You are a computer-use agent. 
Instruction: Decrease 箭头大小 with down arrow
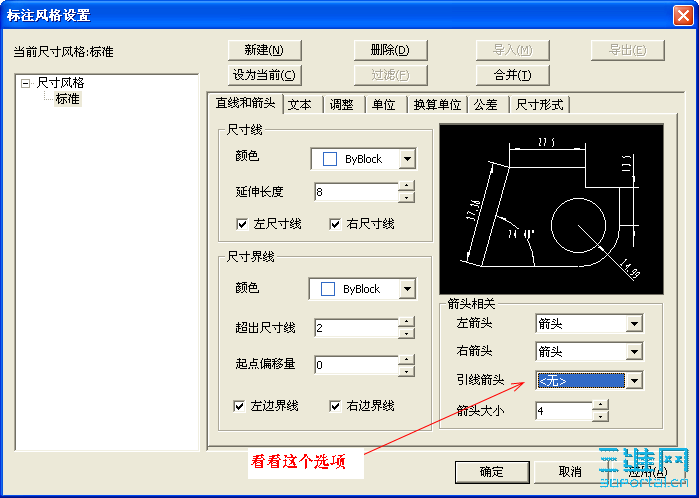coord(600,416)
